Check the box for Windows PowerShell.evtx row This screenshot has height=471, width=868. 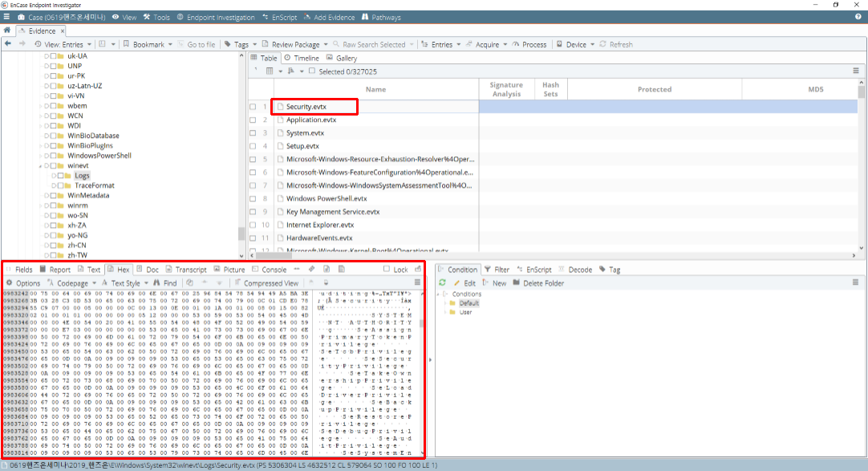click(253, 199)
